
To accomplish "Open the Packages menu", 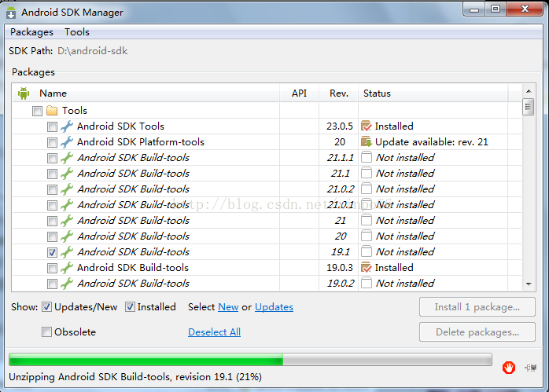I will point(31,32).
